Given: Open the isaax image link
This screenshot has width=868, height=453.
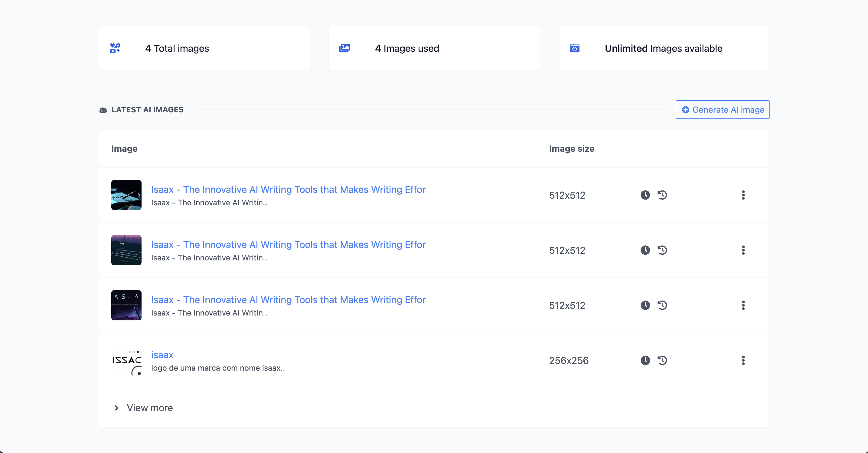Looking at the screenshot, I should [x=162, y=355].
